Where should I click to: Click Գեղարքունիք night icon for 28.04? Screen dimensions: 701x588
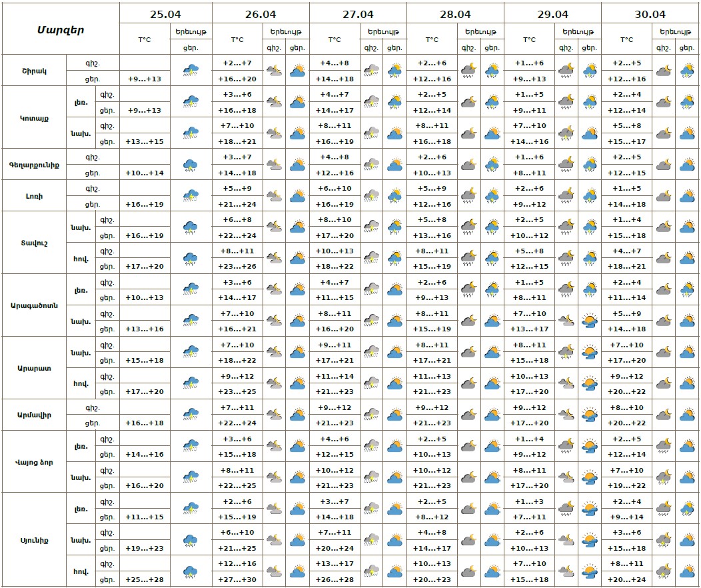coord(468,165)
